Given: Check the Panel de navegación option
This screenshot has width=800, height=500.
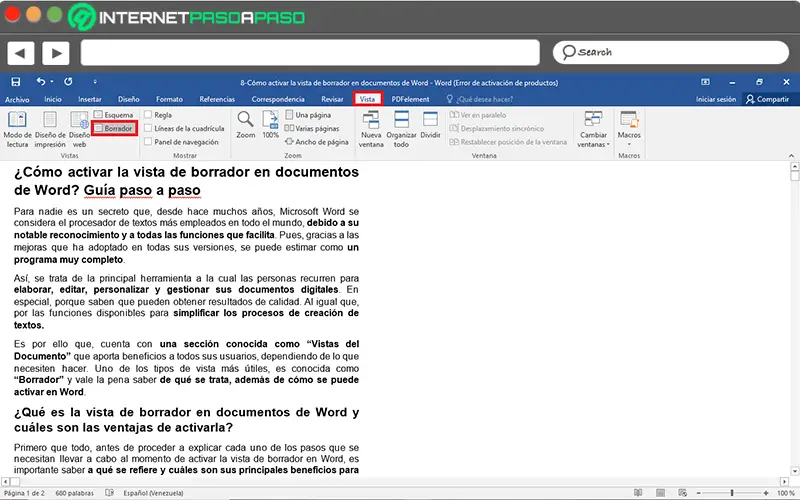Looking at the screenshot, I should coord(148,142).
